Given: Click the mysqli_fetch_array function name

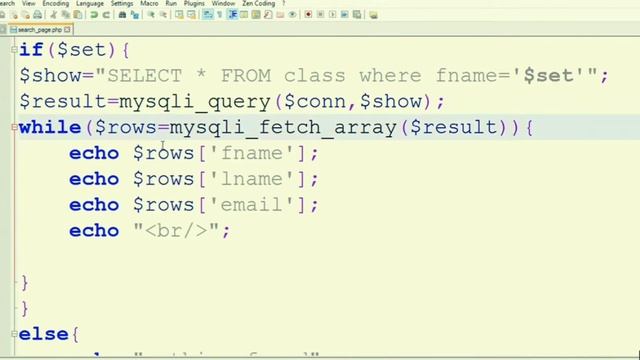Looking at the screenshot, I should coord(283,128).
